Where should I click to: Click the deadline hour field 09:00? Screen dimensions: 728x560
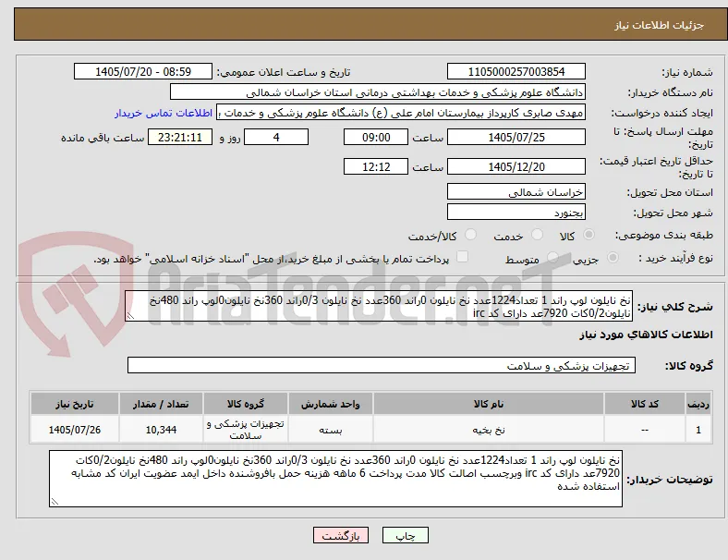376,138
